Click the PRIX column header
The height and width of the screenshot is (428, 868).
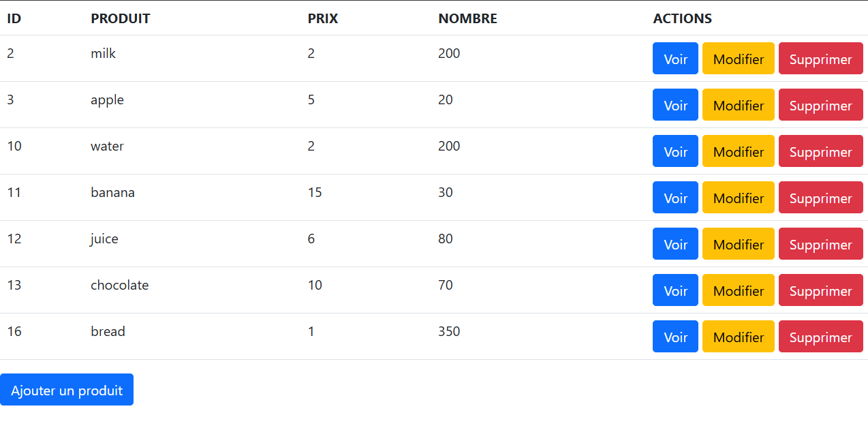click(322, 18)
